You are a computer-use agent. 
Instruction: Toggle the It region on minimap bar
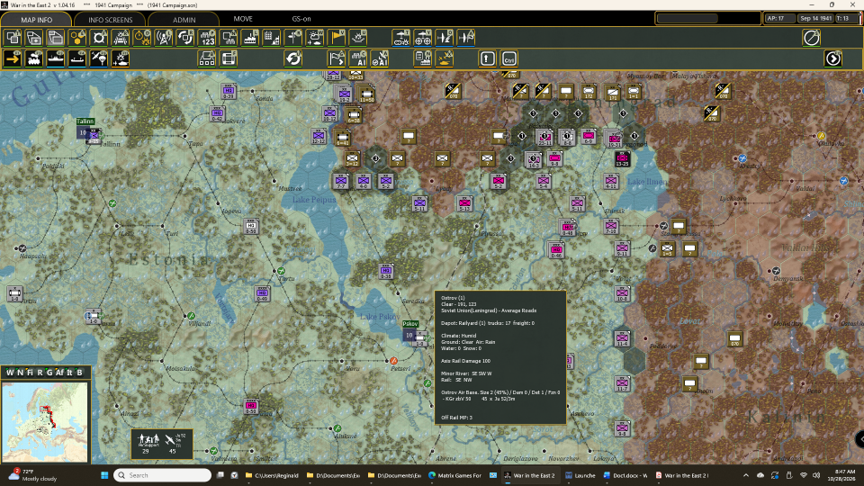[x=69, y=372]
